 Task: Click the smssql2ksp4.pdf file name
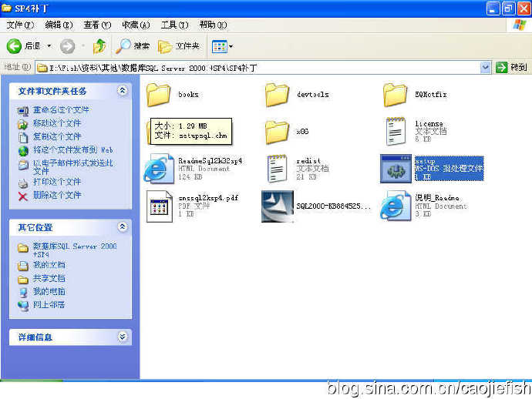208,198
